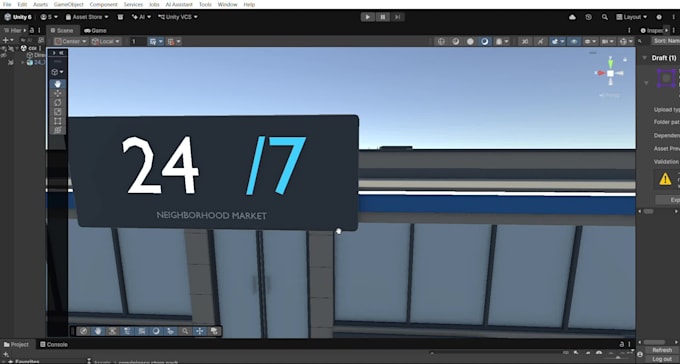Open the Scene view options kebab menu
Screen dimensions: 680x364
point(629,30)
